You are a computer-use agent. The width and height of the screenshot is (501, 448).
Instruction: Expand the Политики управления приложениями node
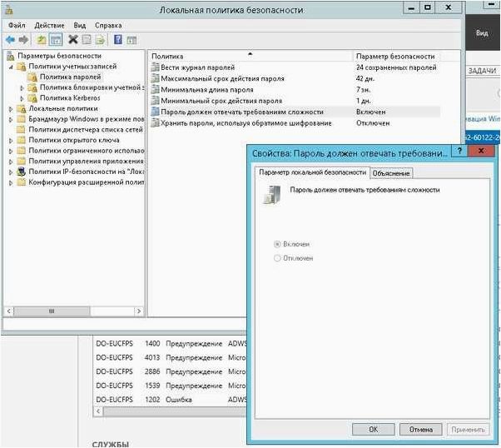11,162
